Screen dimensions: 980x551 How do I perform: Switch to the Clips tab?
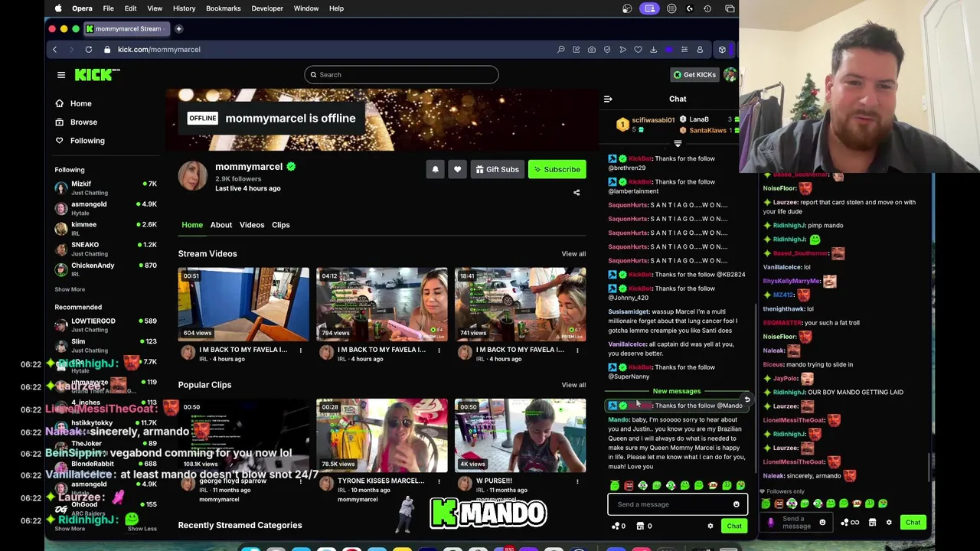(x=281, y=225)
